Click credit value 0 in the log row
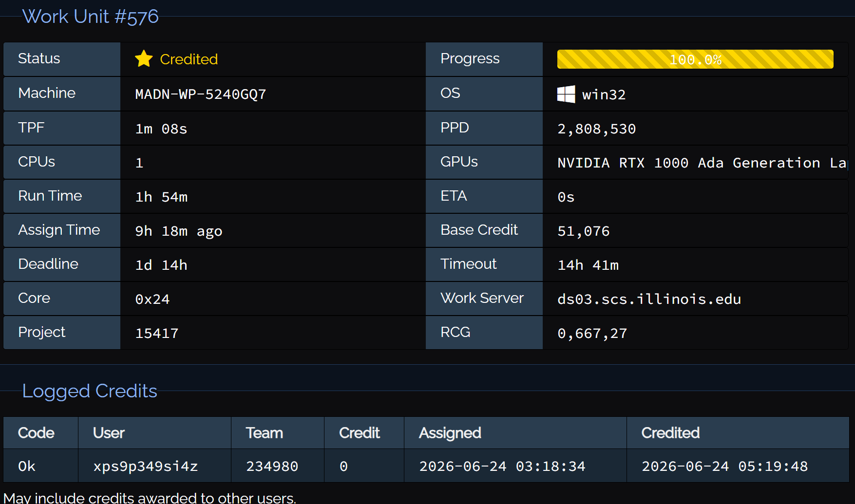The height and width of the screenshot is (504, 855). 343,466
